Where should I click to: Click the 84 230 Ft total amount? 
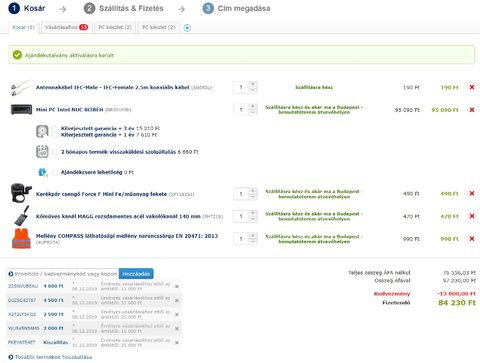coord(457,303)
